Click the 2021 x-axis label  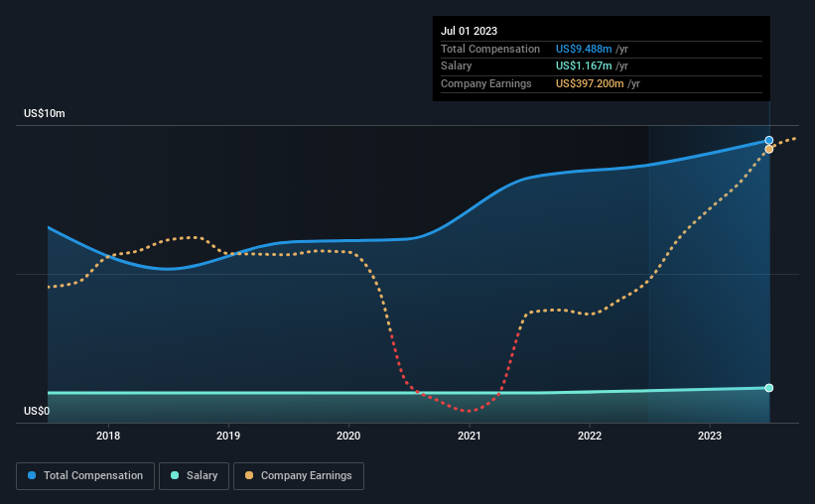[x=469, y=436]
